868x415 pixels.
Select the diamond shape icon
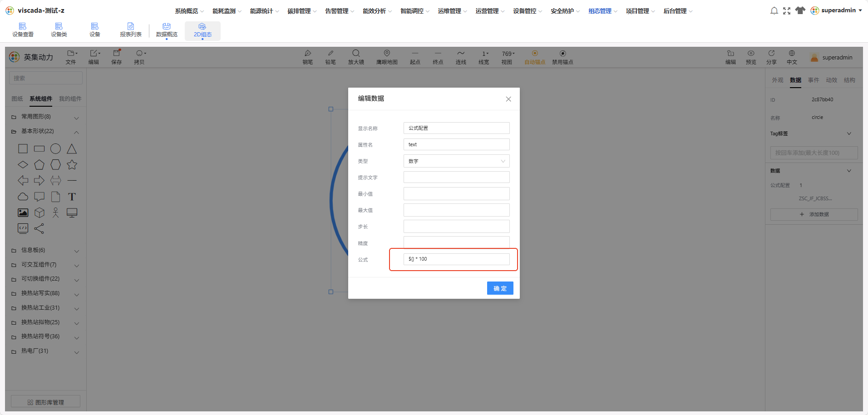click(x=23, y=165)
